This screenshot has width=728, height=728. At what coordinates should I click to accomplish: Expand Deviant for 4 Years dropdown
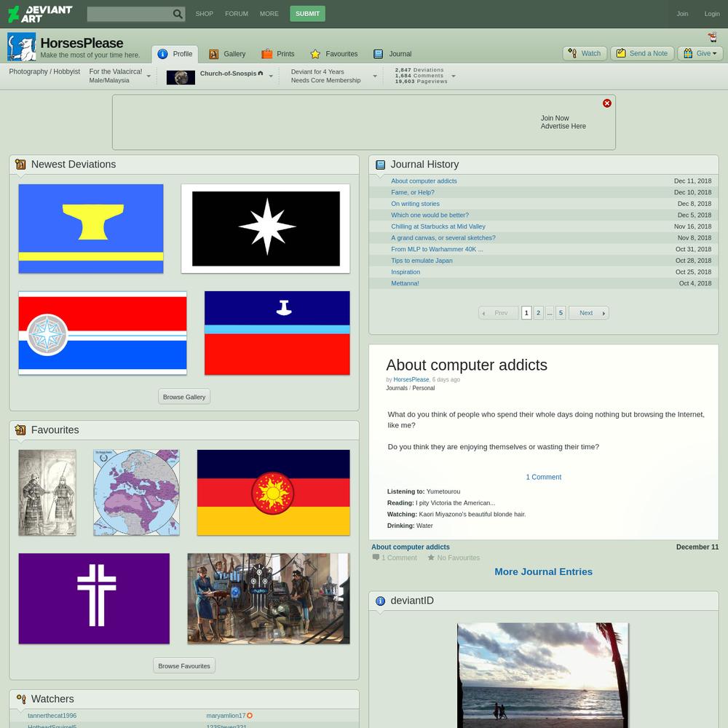click(375, 76)
